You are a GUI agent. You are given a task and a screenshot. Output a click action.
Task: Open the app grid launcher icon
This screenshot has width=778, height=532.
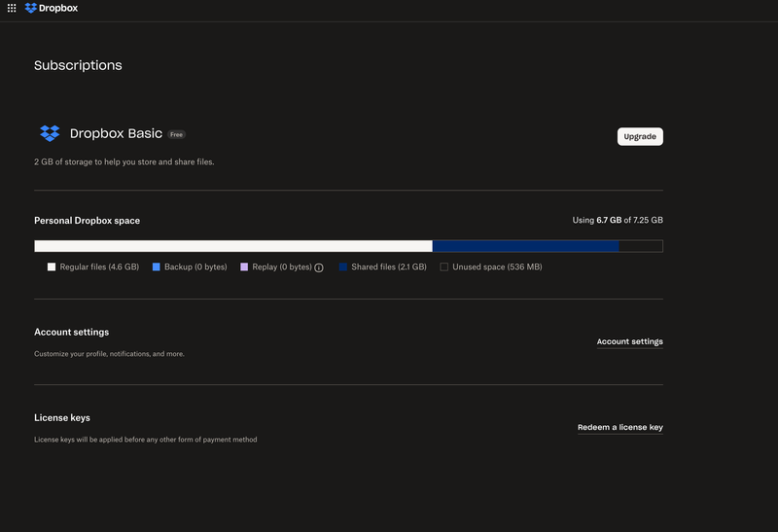[12, 8]
